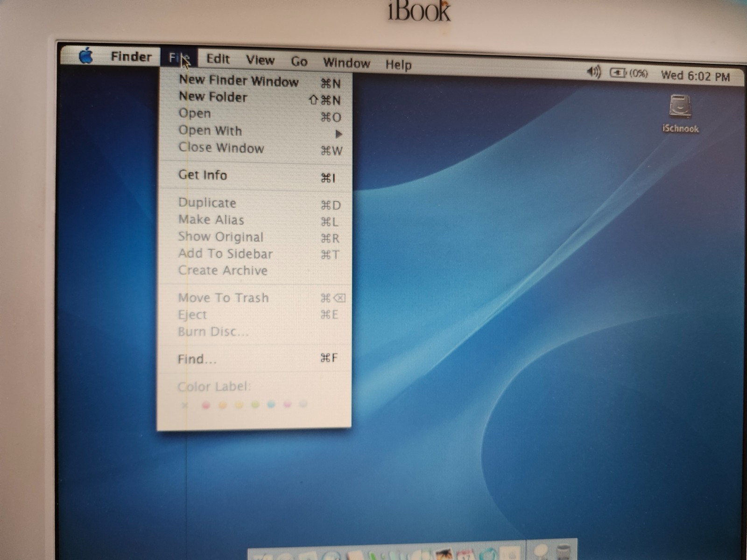Apply the blue color label
Image resolution: width=747 pixels, height=560 pixels.
[271, 405]
